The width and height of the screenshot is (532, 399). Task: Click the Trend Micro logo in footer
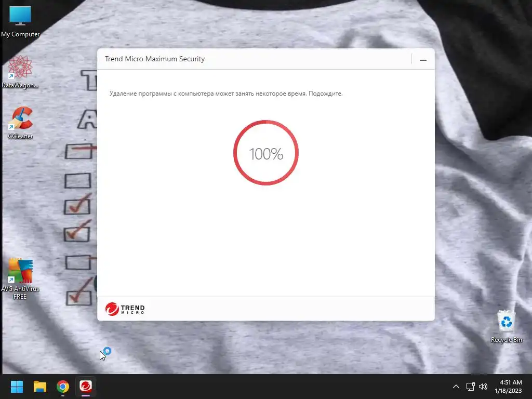(x=125, y=309)
